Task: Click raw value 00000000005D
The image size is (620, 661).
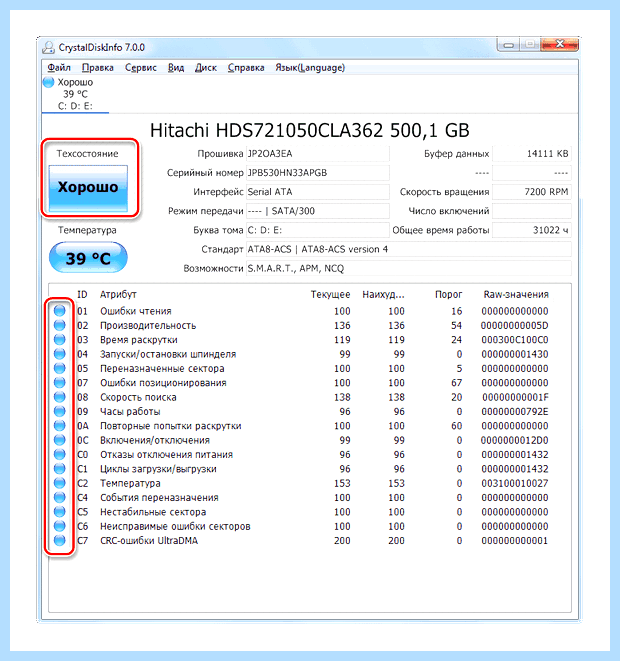Action: (514, 325)
